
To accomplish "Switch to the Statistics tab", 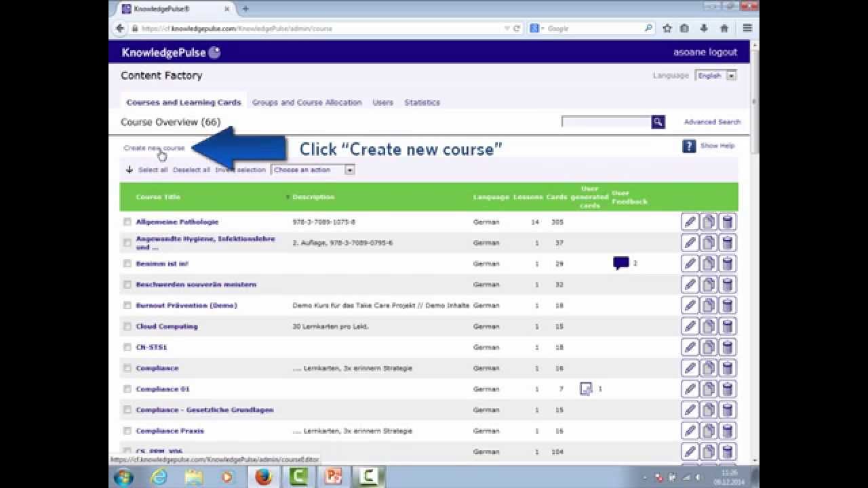I will tap(422, 102).
